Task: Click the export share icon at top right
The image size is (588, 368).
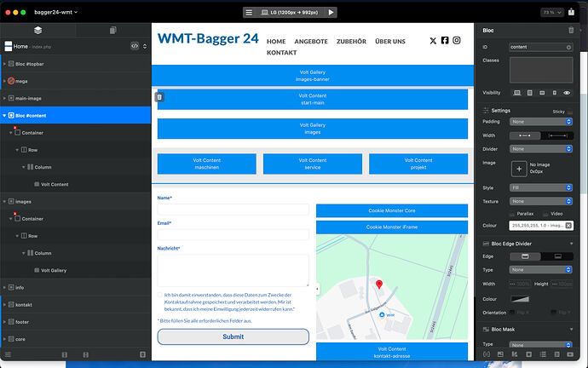Action: 571,12
